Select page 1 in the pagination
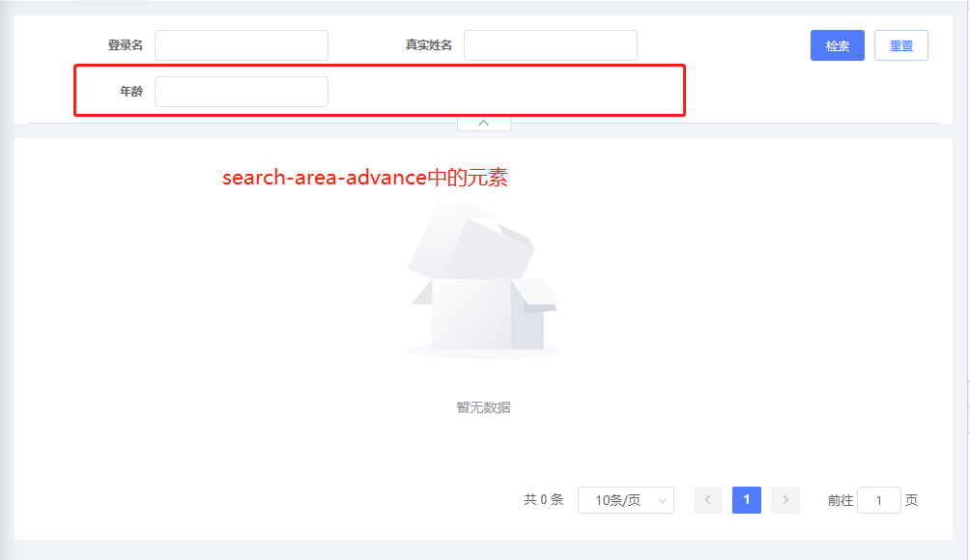This screenshot has width=970, height=560. click(746, 499)
